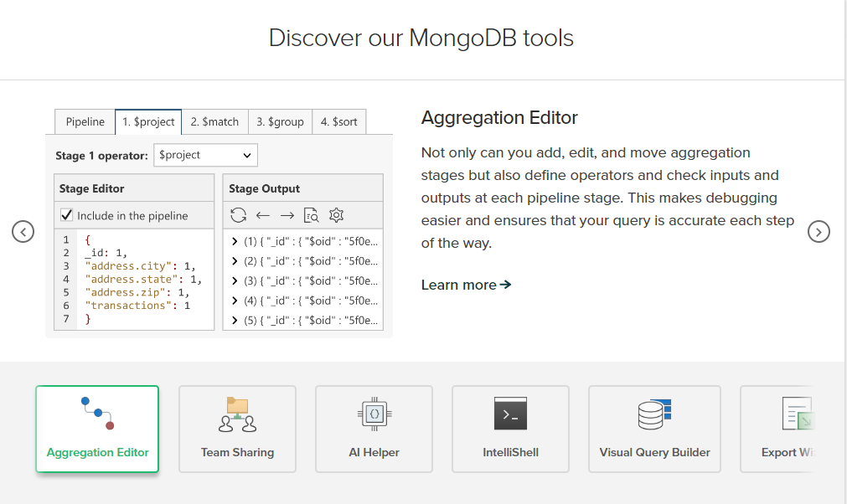Select the Export Wizard tool card
Image resolution: width=847 pixels, height=504 pixels.
point(777,429)
